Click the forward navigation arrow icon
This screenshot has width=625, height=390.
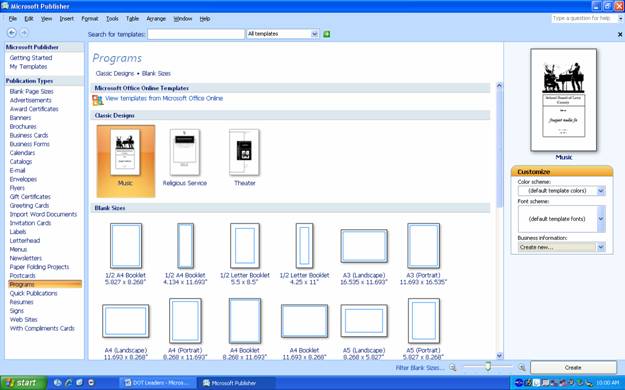tap(24, 33)
